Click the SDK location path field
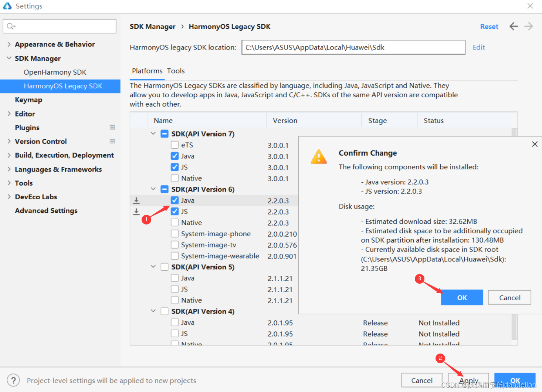This screenshot has height=392, width=542. coord(353,47)
